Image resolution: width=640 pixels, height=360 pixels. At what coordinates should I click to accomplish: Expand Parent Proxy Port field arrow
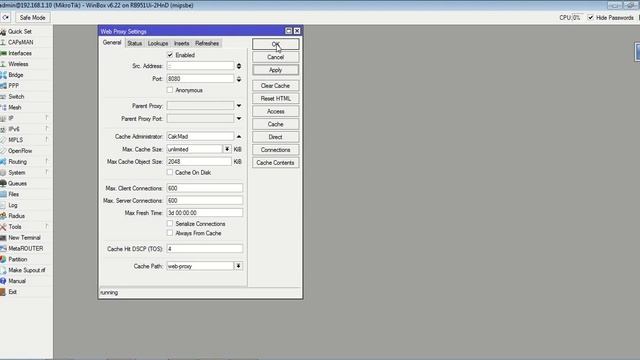pyautogui.click(x=239, y=118)
